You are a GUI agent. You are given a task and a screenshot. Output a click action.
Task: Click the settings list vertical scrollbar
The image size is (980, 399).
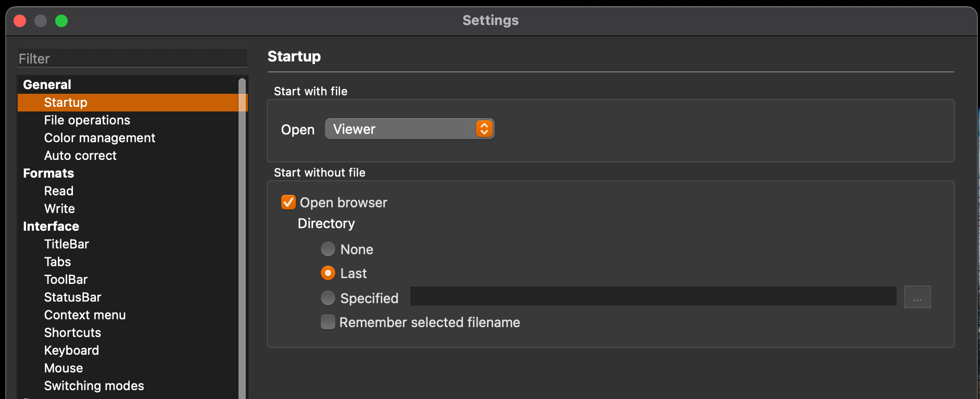242,239
